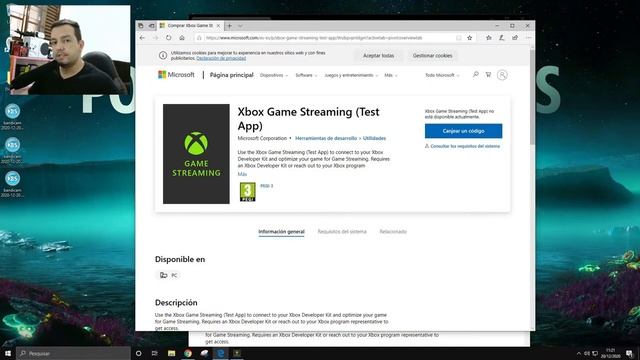Image resolution: width=640 pixels, height=360 pixels.
Task: Expand the Software menu
Action: click(306, 75)
